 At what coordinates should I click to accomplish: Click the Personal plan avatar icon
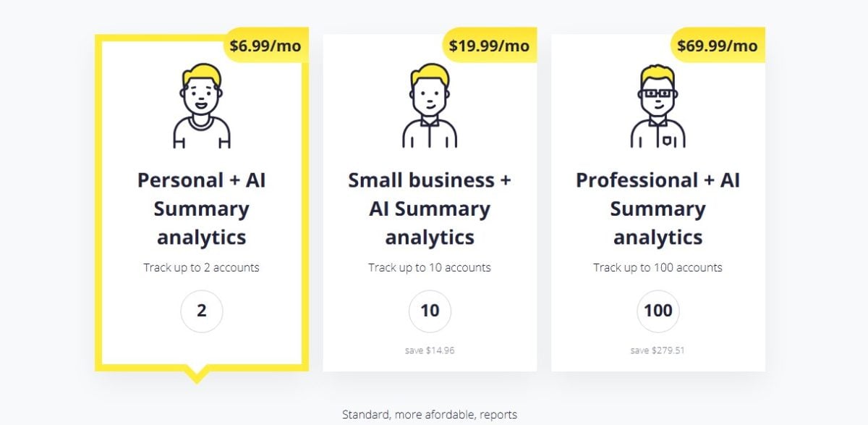[x=201, y=106]
